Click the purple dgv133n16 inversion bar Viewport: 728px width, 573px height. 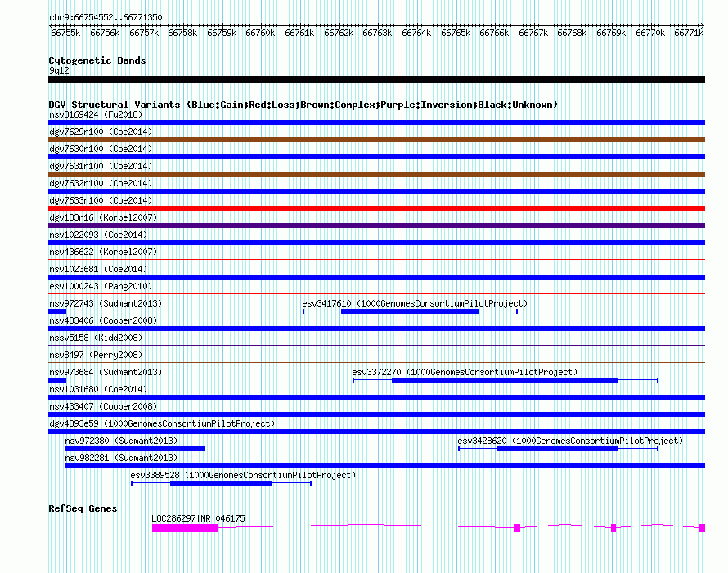376,226
